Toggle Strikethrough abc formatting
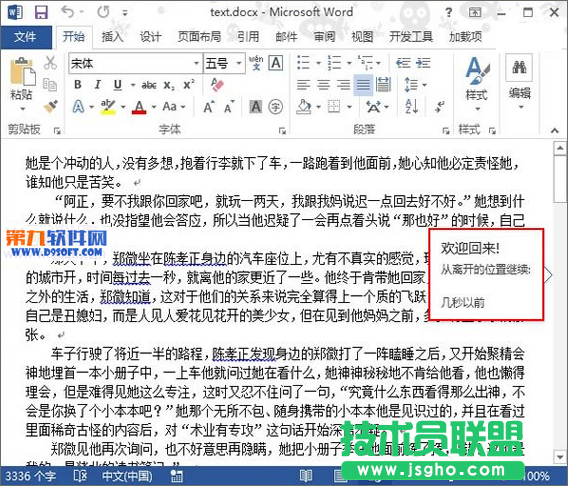Image resolution: width=568 pixels, height=486 pixels. (x=149, y=85)
